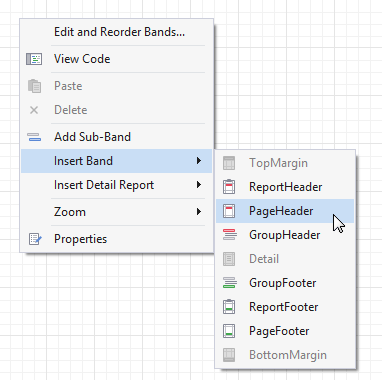The height and width of the screenshot is (380, 382).
Task: Click the Detail band icon
Action: [x=229, y=259]
